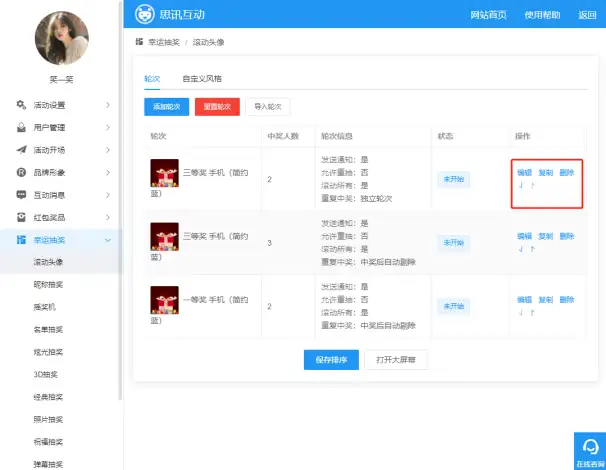Screen dimensions: 606x470
Task: Click the 用户管理 user icon
Action: point(21,127)
